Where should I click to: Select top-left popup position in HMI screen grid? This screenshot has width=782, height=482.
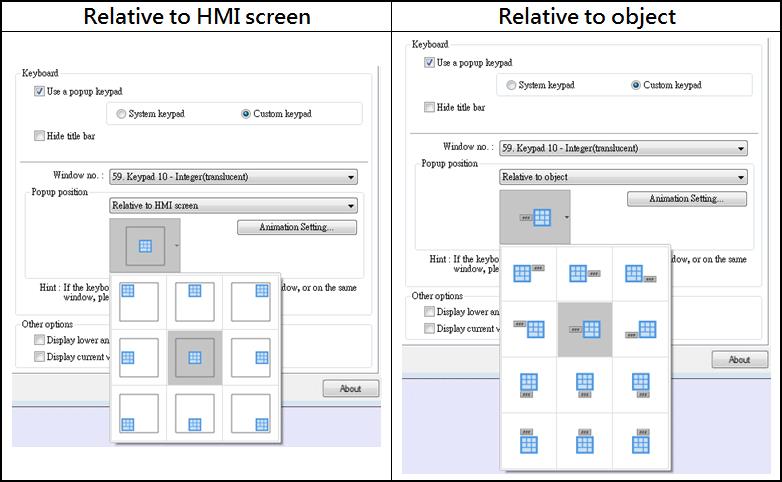139,302
